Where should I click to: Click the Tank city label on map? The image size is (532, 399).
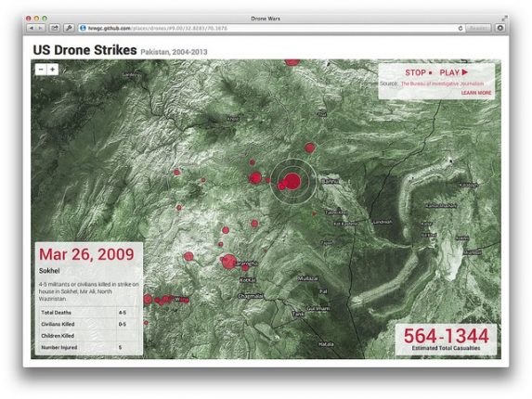pos(298,315)
